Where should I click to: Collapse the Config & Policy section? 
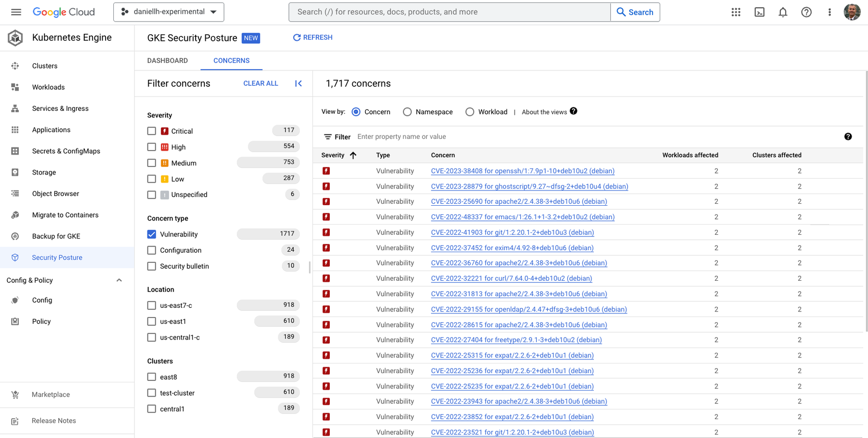click(x=119, y=280)
